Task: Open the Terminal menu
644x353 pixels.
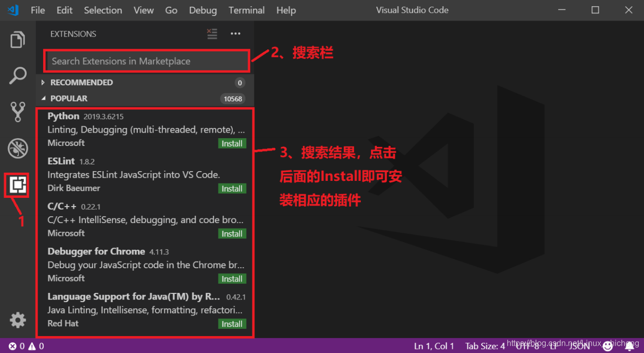Action: click(x=247, y=10)
